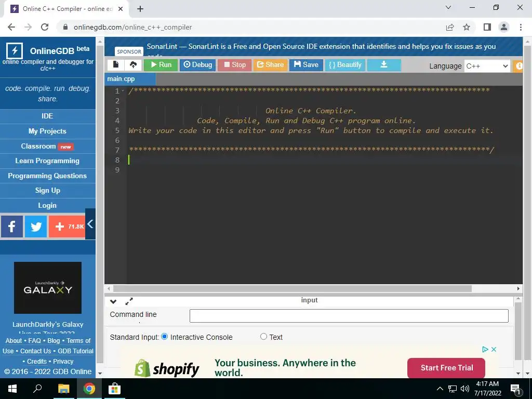The height and width of the screenshot is (399, 532).
Task: Share on Twitter via the bird icon
Action: (36, 227)
